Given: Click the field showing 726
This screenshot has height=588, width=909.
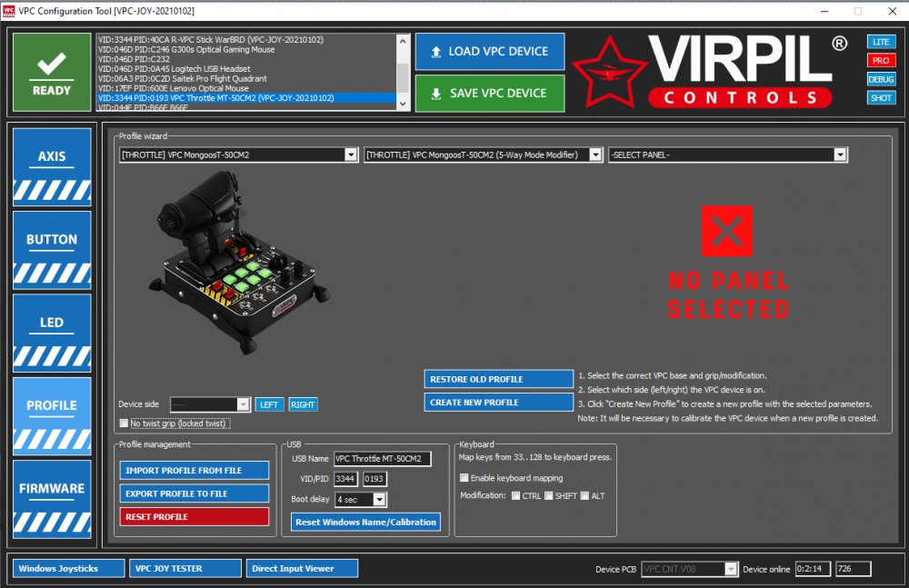Looking at the screenshot, I should 853,569.
